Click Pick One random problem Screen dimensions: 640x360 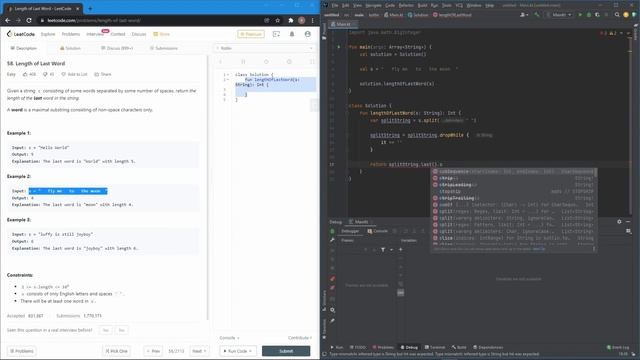coord(116,351)
